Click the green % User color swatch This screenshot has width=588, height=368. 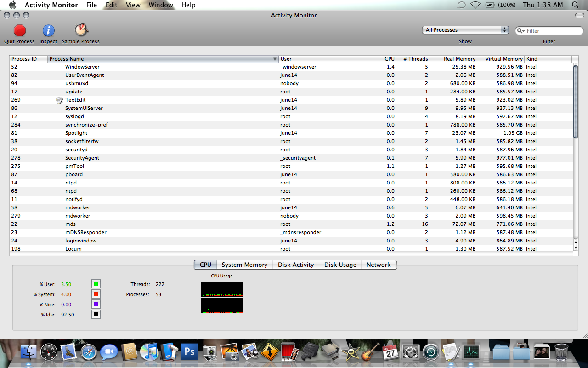click(96, 284)
